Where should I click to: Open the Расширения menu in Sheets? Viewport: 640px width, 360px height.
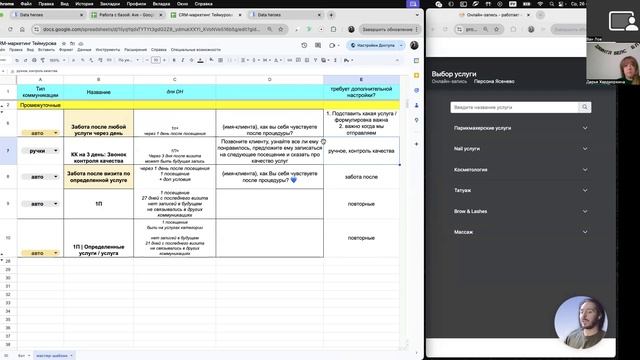(136, 50)
